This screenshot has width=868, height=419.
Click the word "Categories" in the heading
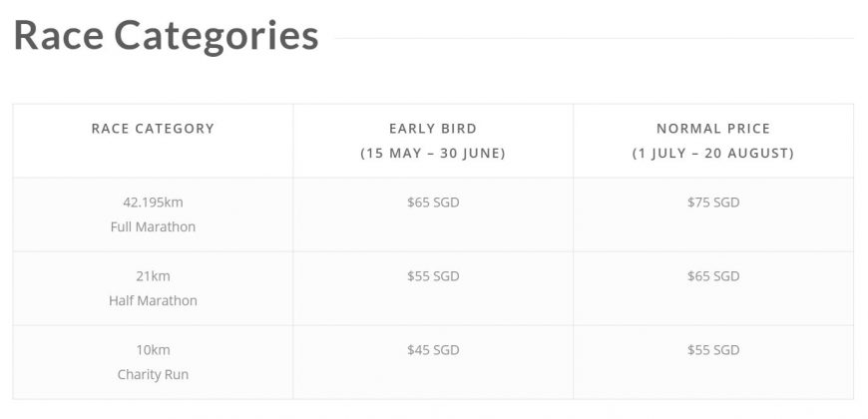[217, 36]
